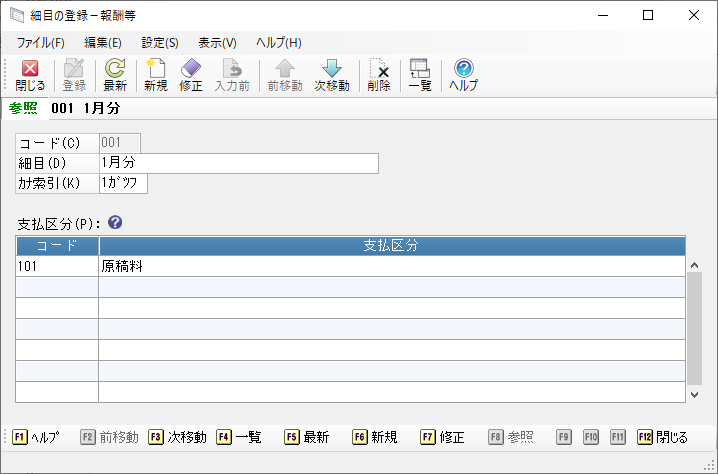Click the help icon beside 支払区分(P)
The image size is (718, 474).
coord(115,223)
